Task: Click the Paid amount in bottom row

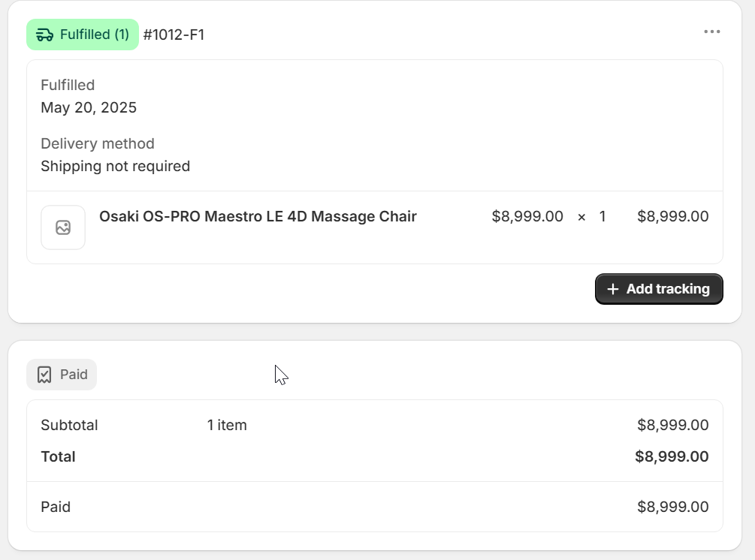Action: [x=672, y=507]
